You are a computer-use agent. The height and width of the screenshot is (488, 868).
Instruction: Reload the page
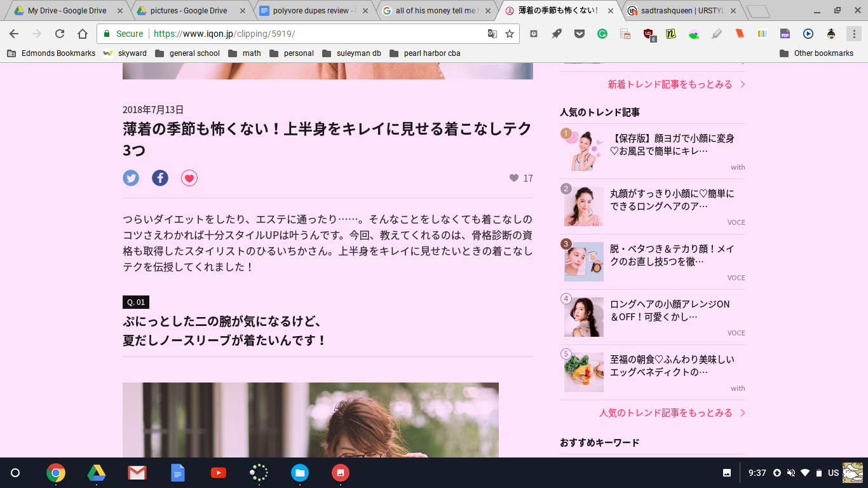pyautogui.click(x=60, y=34)
